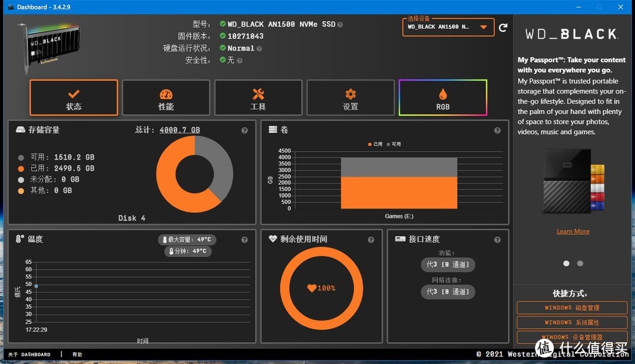Click the interface speed card icon
This screenshot has width=635, height=364.
coord(400,239)
